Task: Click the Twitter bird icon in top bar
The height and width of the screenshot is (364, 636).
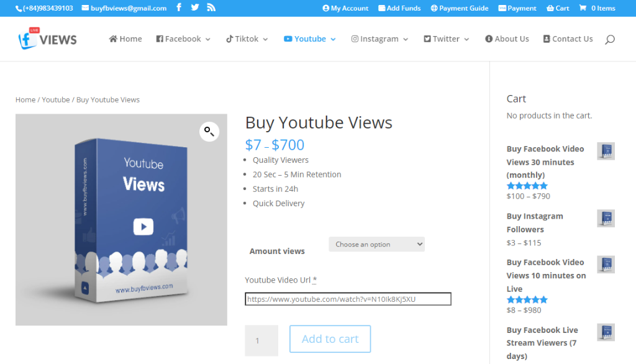Action: [x=195, y=7]
